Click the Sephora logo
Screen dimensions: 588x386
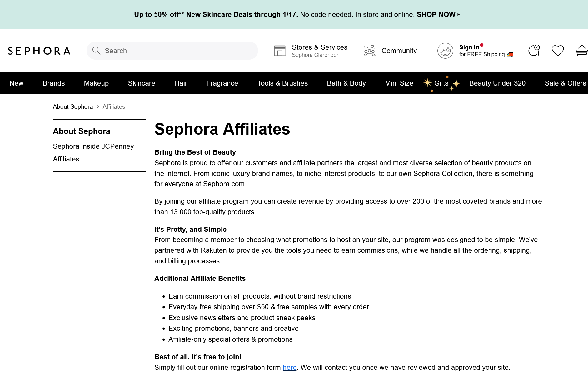[39, 51]
